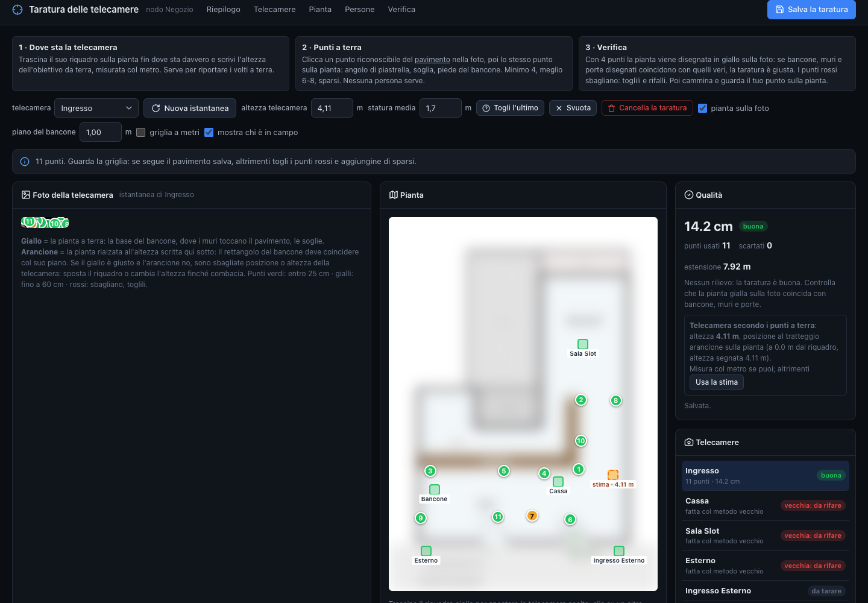Open the Riepilogo tab

tap(223, 10)
